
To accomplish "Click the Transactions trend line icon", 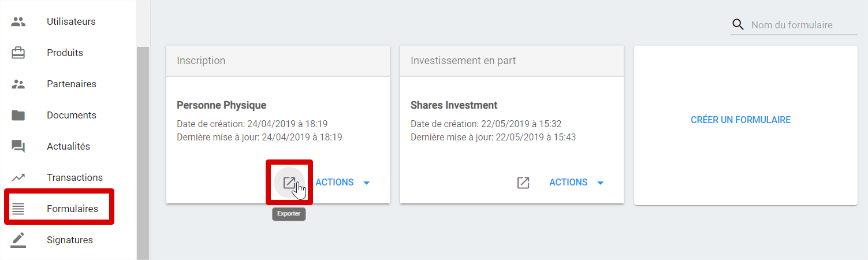I will click(x=18, y=178).
